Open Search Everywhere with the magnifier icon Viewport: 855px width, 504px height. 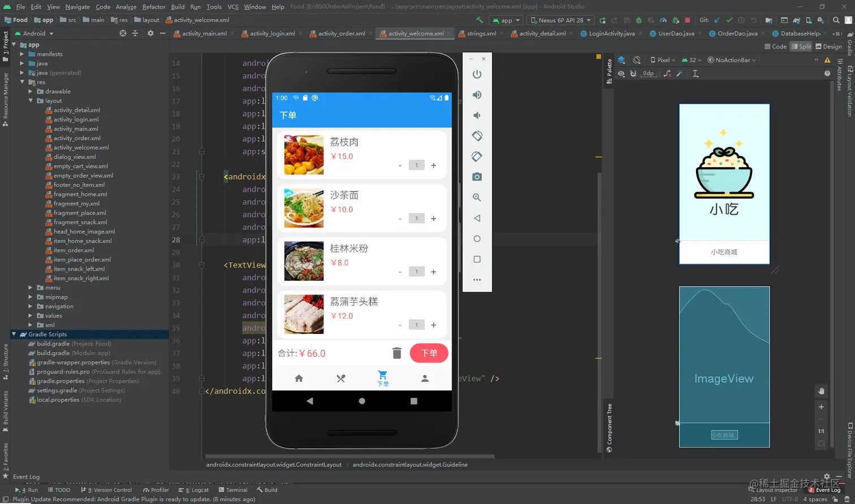(836, 20)
